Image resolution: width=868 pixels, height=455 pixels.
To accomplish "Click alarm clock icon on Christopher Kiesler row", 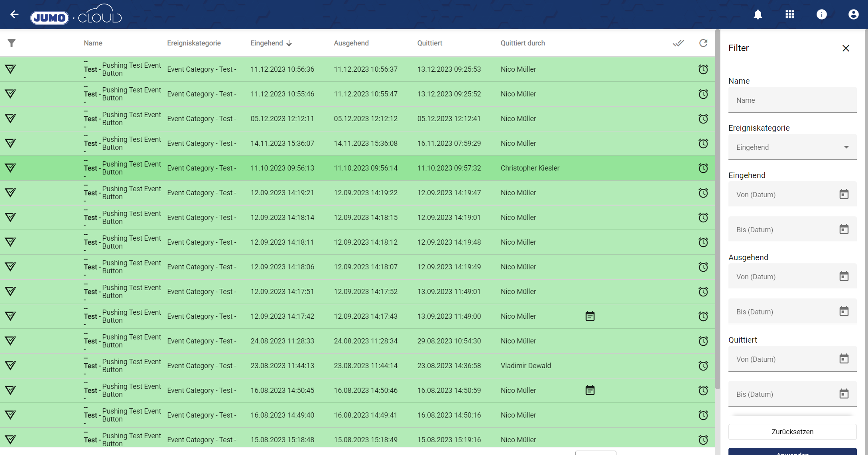I will point(703,168).
